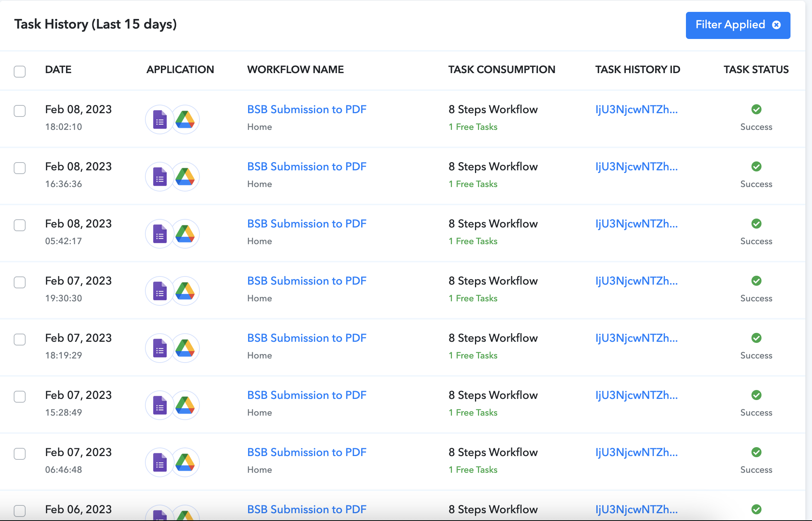This screenshot has height=521, width=812.
Task: Click the success checkmark icon in the Feb 06 row
Action: pos(756,509)
